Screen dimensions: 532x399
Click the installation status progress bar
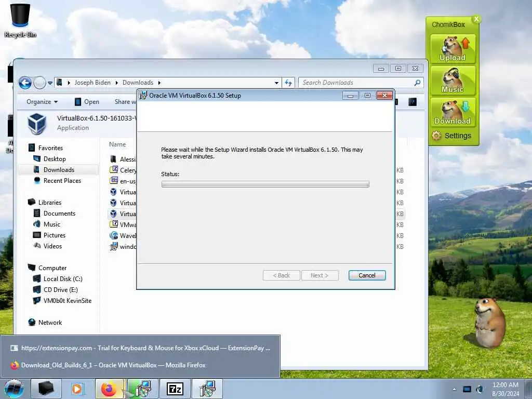click(265, 184)
